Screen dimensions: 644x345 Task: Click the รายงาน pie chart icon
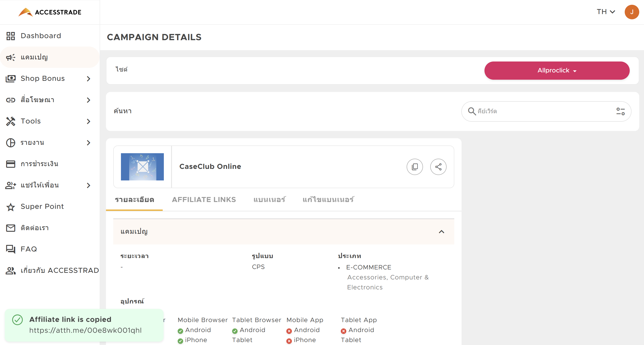(10, 143)
